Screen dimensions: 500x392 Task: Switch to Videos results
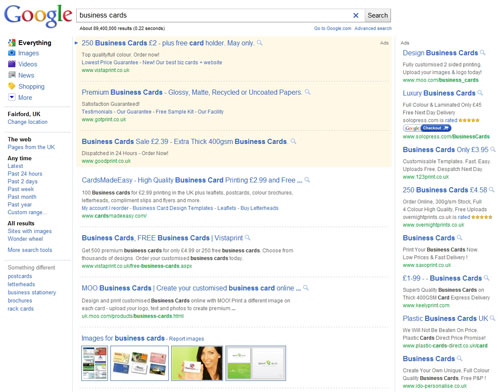(x=28, y=64)
